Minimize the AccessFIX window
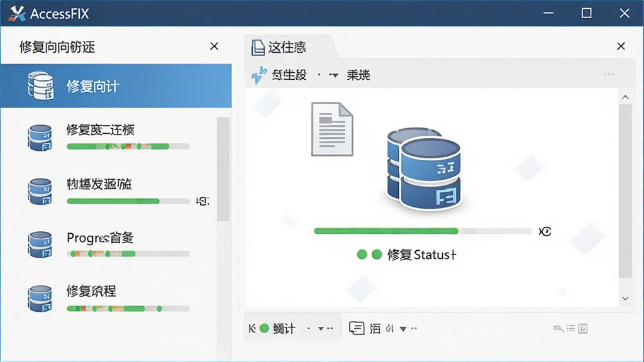 (548, 13)
